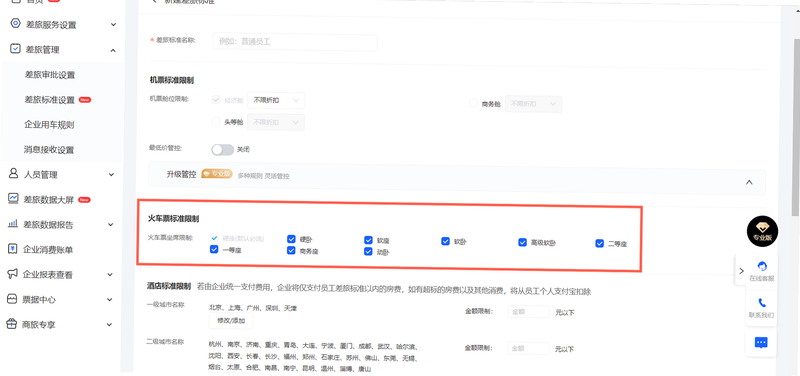This screenshot has height=376, width=800.
Task: Click the 票据中心 ticket icon
Action: 12,299
